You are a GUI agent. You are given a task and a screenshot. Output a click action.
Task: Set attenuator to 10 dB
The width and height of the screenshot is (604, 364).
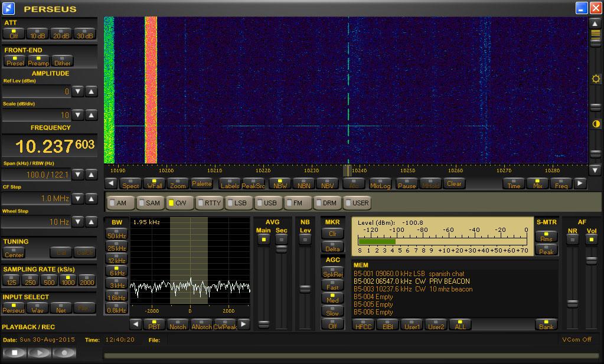click(37, 34)
